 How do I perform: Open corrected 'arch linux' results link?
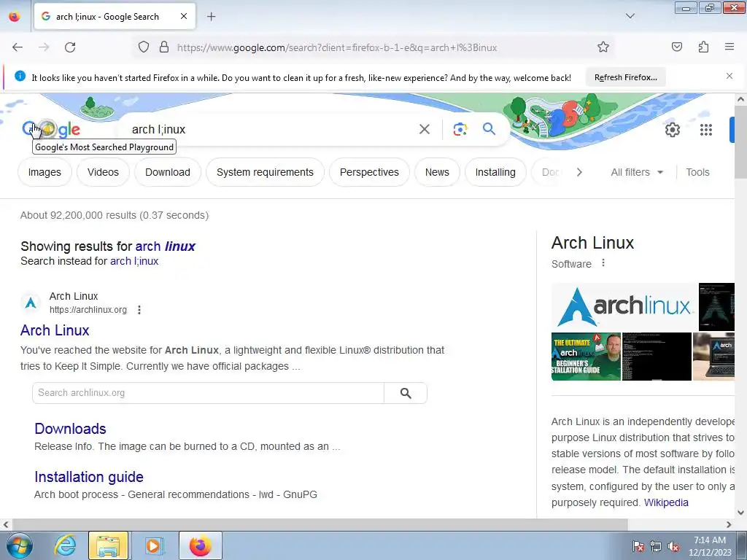pyautogui.click(x=166, y=246)
